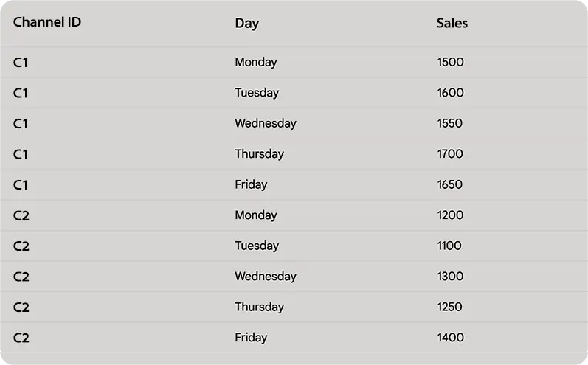Viewport: 588px width, 365px height.
Task: Click the Channel ID column header
Action: pos(47,22)
